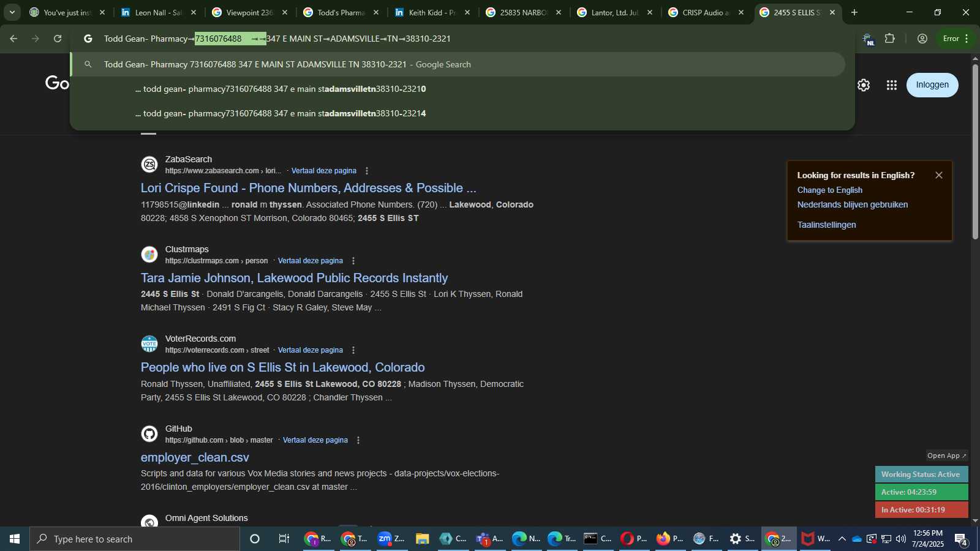Go forward to next page

pyautogui.click(x=36, y=39)
